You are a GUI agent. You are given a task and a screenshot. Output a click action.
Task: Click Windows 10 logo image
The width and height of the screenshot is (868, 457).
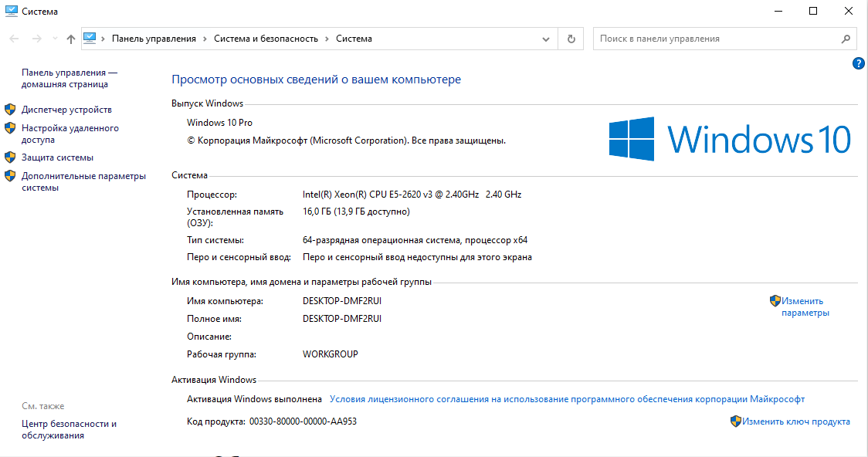730,139
